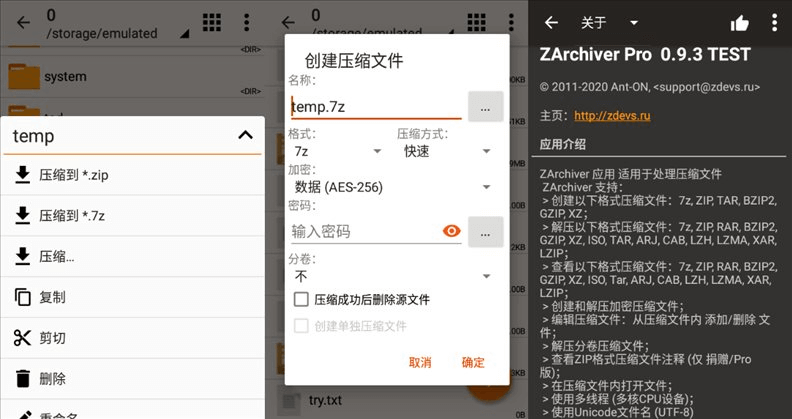Enable 压缩成功后删除源文件 checkbox
The height and width of the screenshot is (419, 792).
click(x=301, y=299)
